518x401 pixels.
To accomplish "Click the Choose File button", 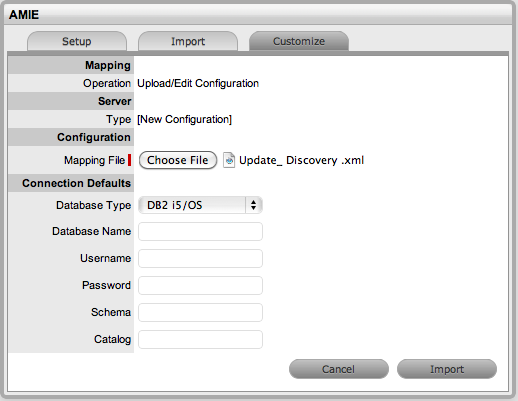I will coord(178,160).
